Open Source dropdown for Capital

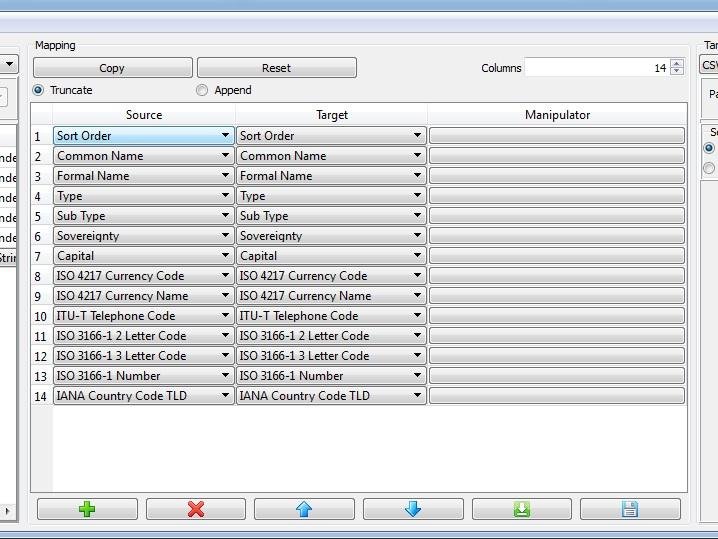(x=144, y=256)
